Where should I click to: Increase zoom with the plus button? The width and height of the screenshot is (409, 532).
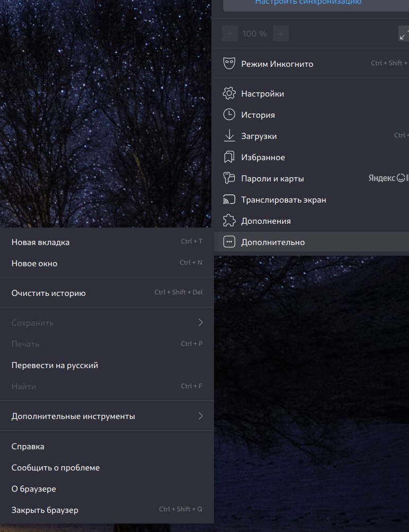281,33
